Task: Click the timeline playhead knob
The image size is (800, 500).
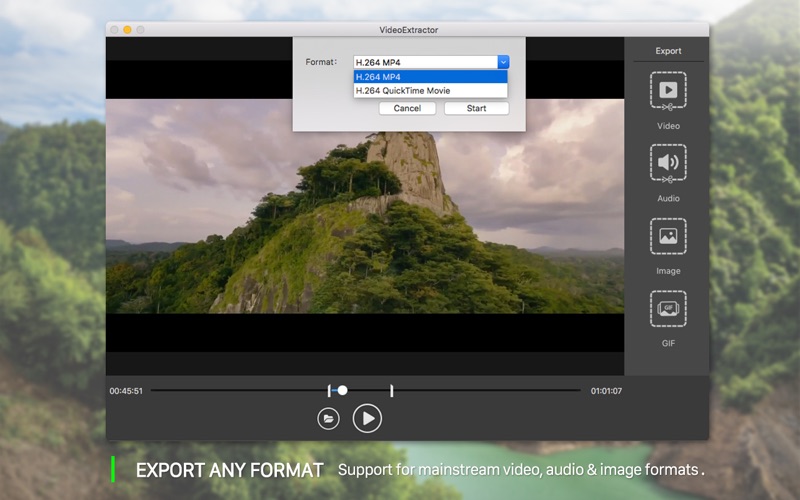Action: click(x=342, y=390)
